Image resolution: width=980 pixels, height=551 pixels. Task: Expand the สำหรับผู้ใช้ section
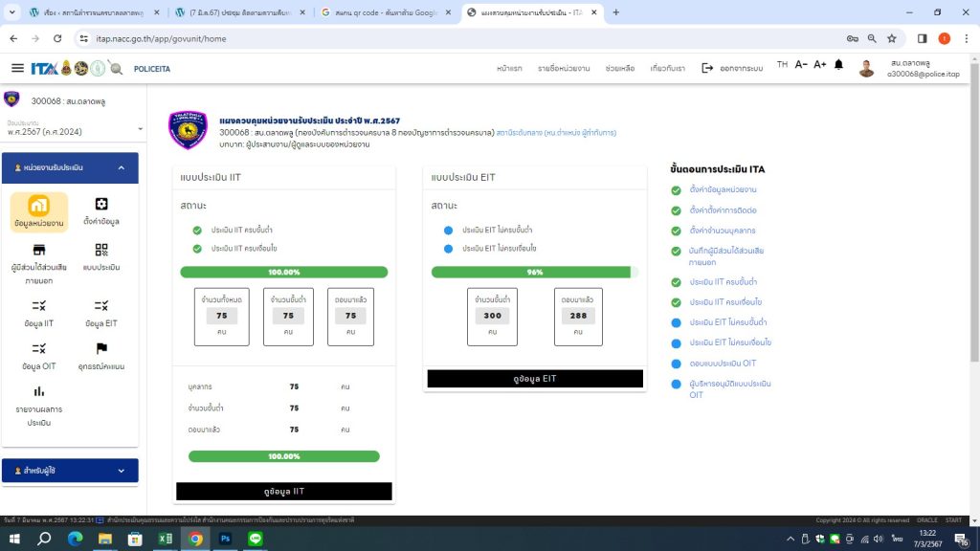click(x=122, y=471)
